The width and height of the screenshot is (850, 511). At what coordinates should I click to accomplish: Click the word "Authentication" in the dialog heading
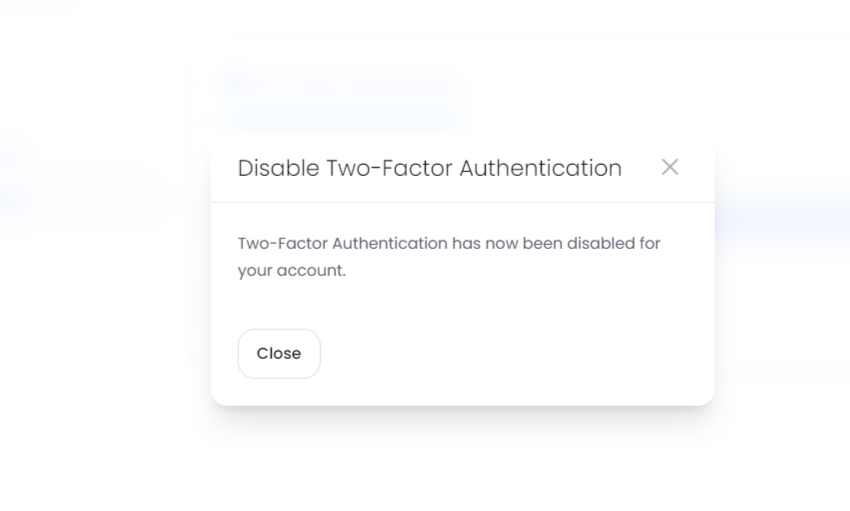(540, 168)
